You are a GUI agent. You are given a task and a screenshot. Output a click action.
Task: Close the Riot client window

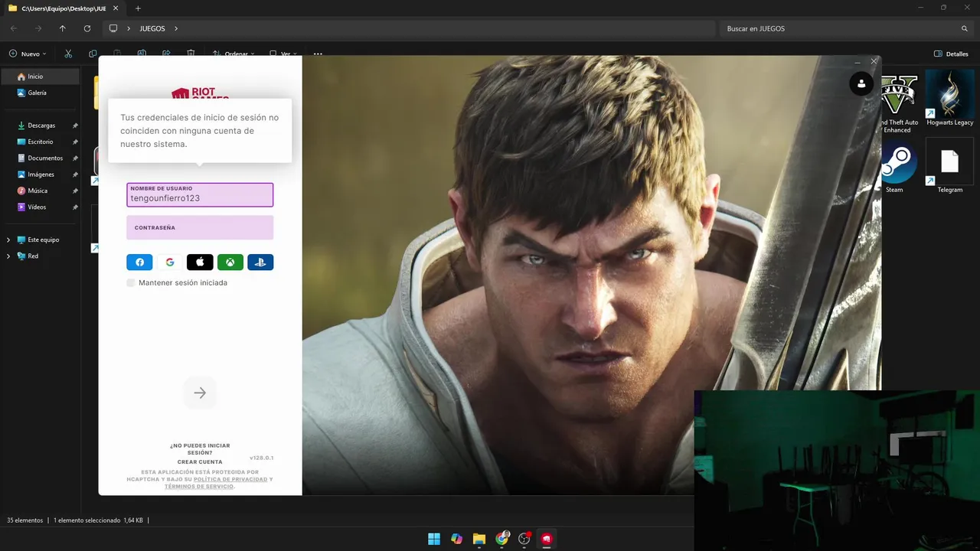874,61
